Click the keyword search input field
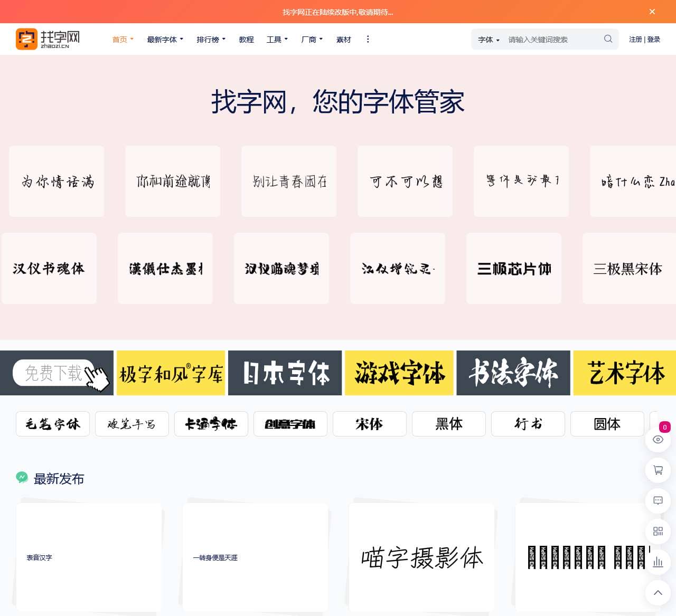 pyautogui.click(x=552, y=40)
